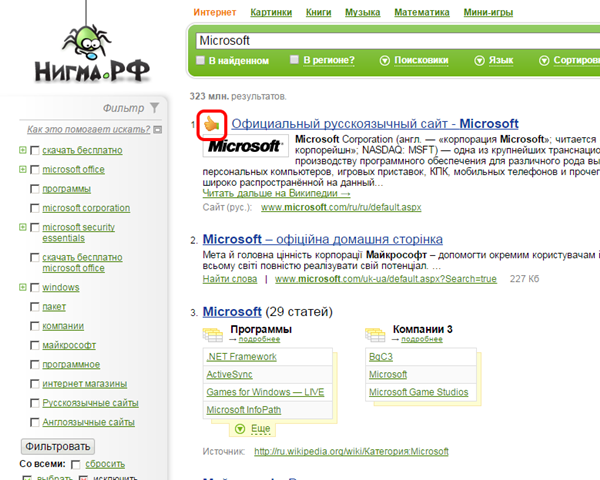Click the thumbs-up icon beside first result
This screenshot has height=480, width=600.
[x=212, y=124]
